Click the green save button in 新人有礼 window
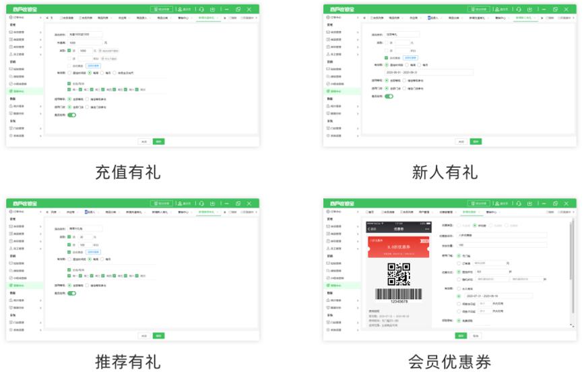 pos(476,141)
